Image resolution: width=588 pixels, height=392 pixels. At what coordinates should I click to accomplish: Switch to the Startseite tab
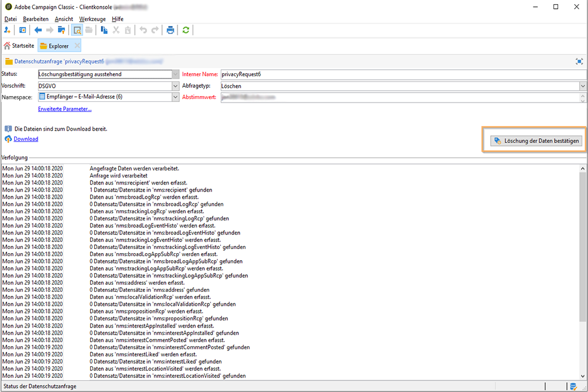tap(19, 46)
